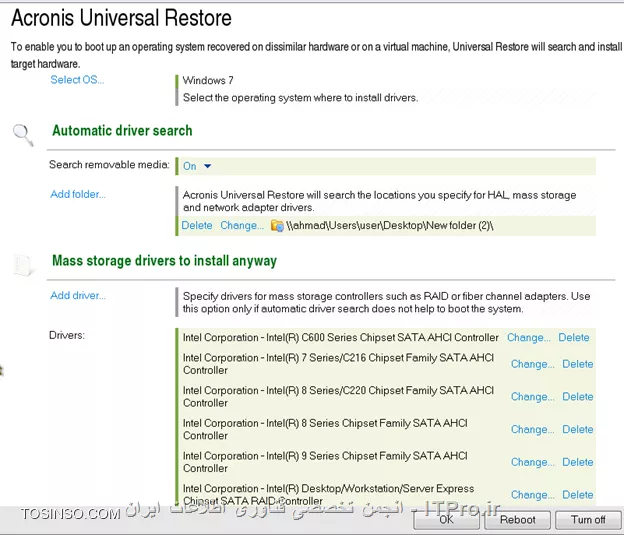The height and width of the screenshot is (535, 624).
Task: Click the Add driver... link
Action: click(78, 295)
